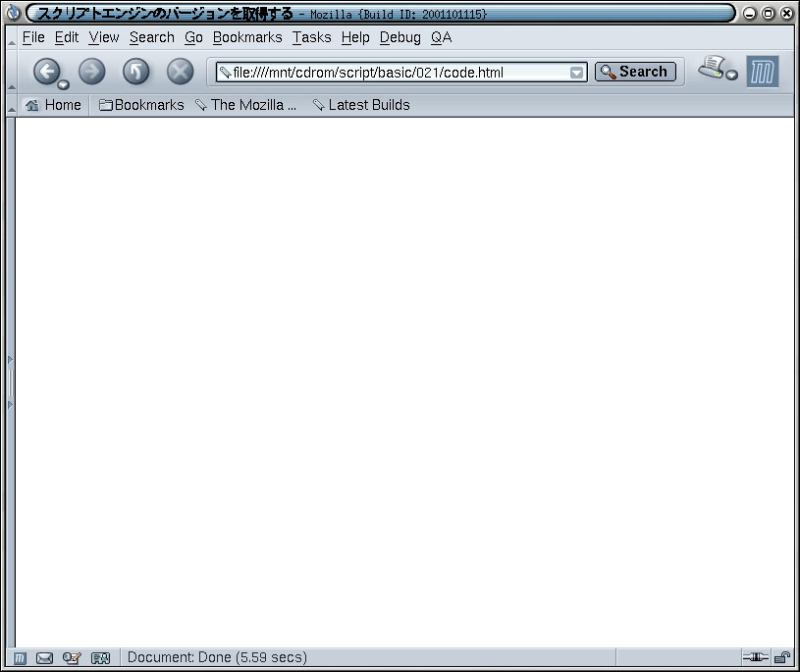Open the File menu
The height and width of the screenshot is (672, 800).
pos(33,37)
